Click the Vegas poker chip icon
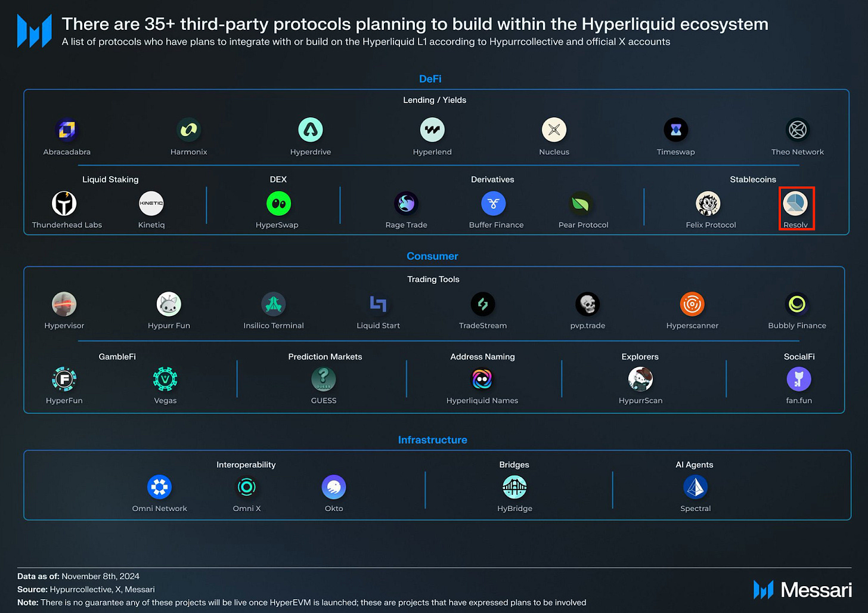Viewport: 868px width, 613px height. (x=165, y=379)
